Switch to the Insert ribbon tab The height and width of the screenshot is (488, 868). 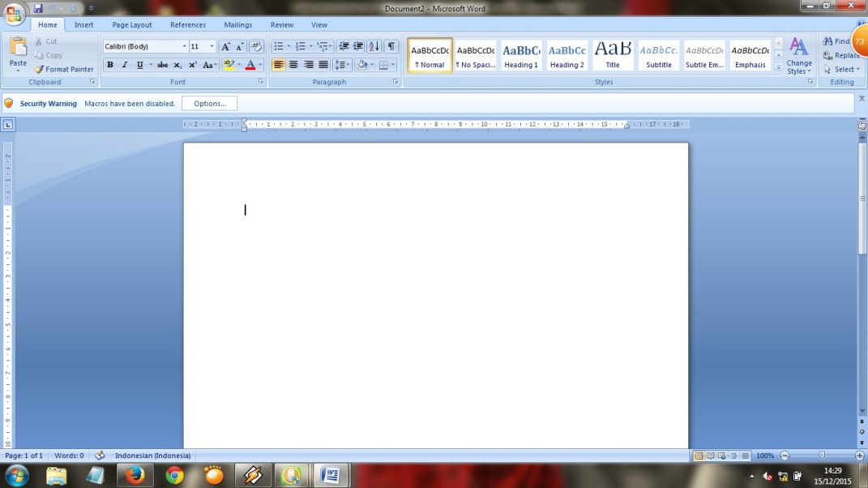click(x=83, y=24)
